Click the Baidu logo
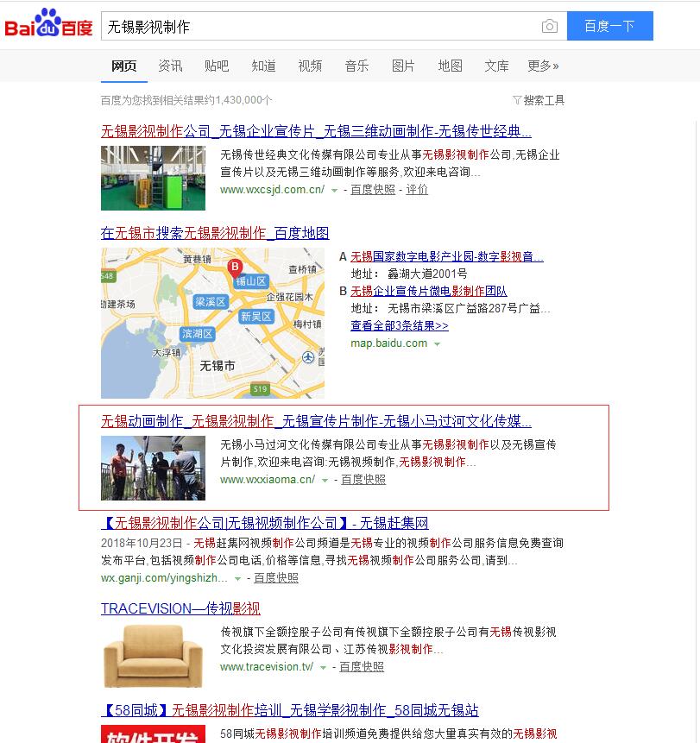 pos(48,23)
